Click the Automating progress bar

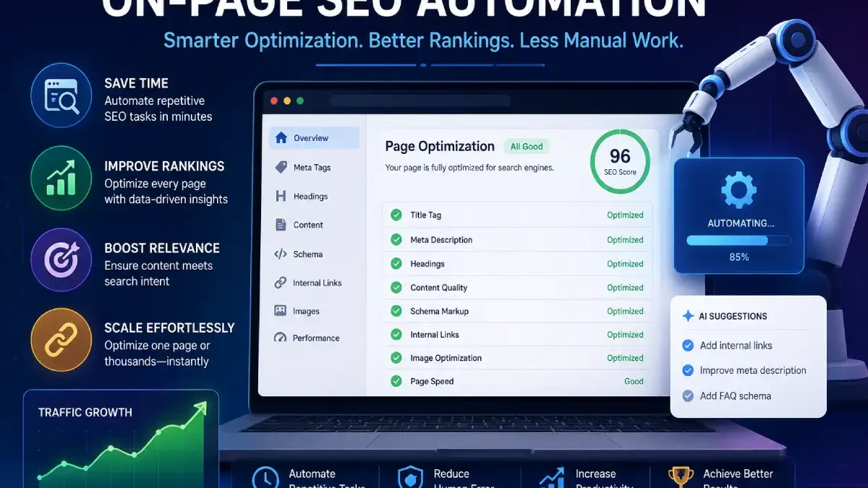pos(739,240)
